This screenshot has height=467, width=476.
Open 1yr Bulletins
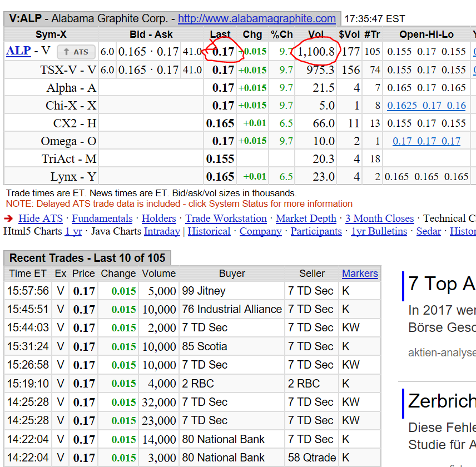click(379, 231)
